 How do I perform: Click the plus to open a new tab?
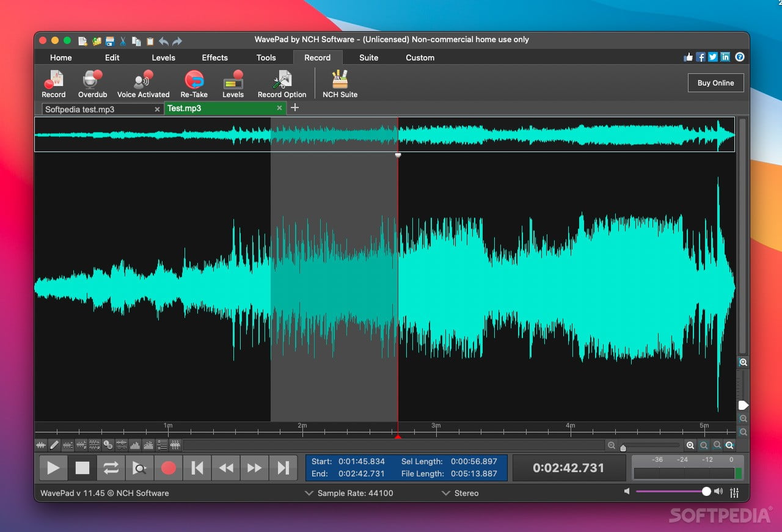tap(295, 107)
